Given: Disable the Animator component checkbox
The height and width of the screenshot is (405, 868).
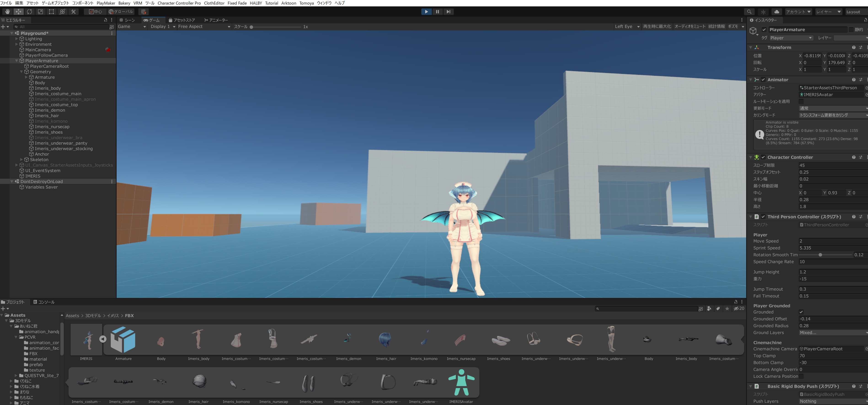Looking at the screenshot, I should [x=763, y=80].
